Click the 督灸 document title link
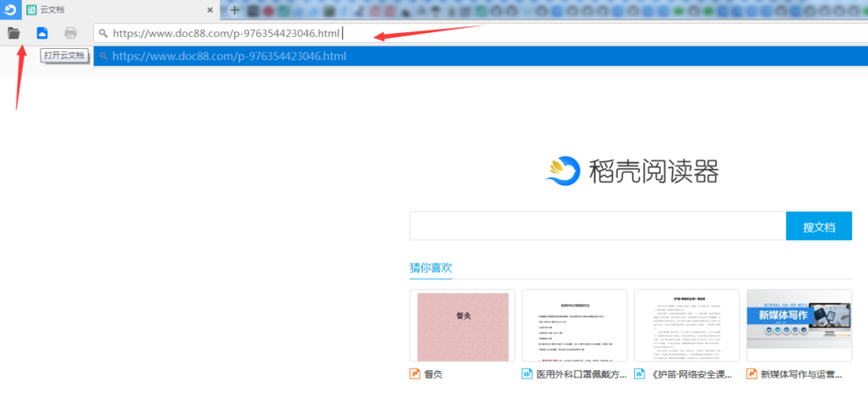 (x=433, y=374)
